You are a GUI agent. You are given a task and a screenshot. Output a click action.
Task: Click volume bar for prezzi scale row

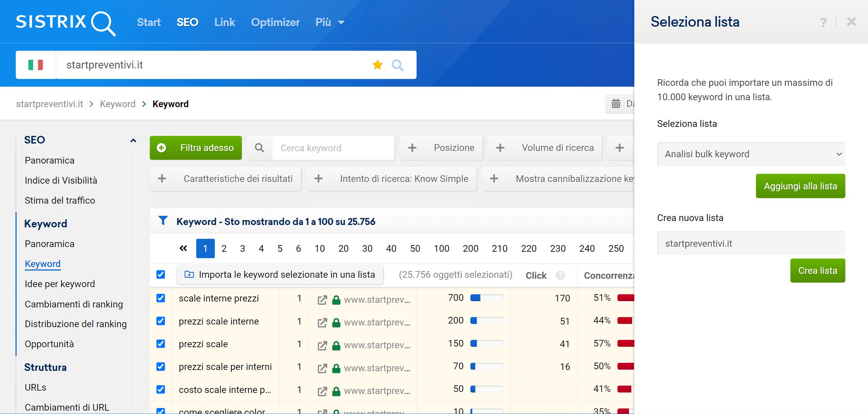pos(486,343)
